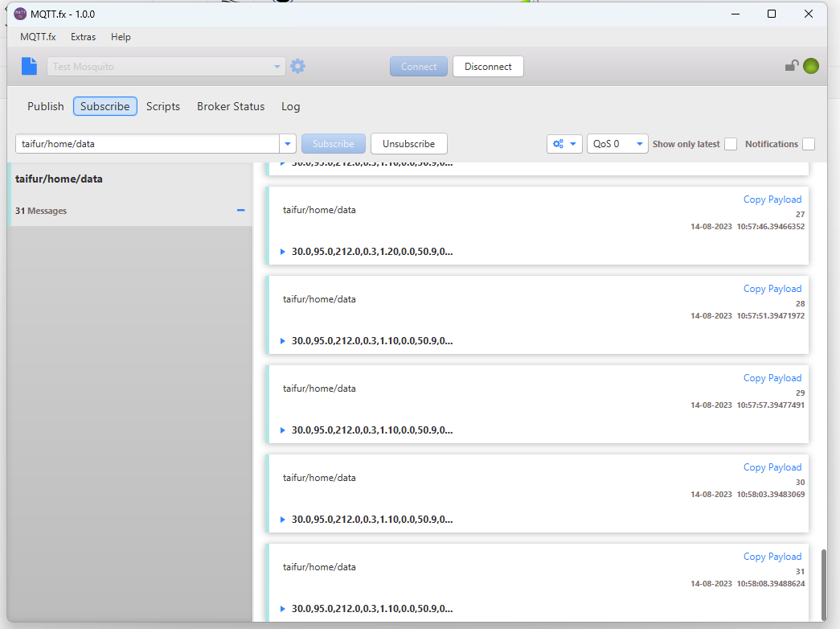
Task: Expand payload of message 27
Action: [282, 251]
